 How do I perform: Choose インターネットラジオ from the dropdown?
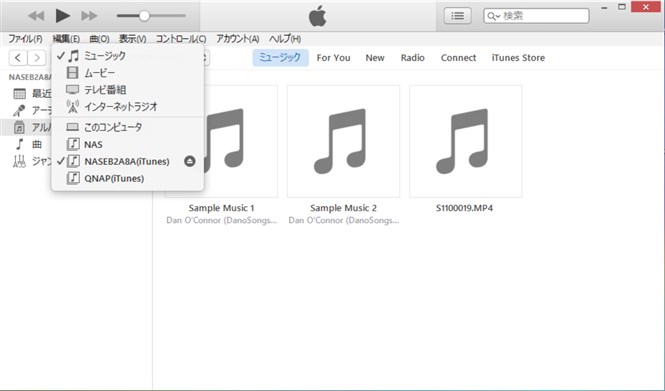(x=127, y=107)
